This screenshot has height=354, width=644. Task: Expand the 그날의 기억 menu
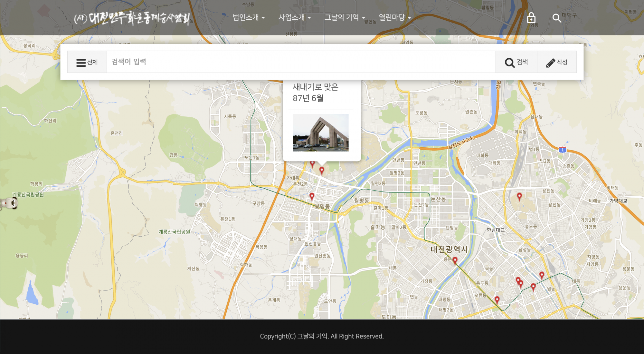coord(345,17)
